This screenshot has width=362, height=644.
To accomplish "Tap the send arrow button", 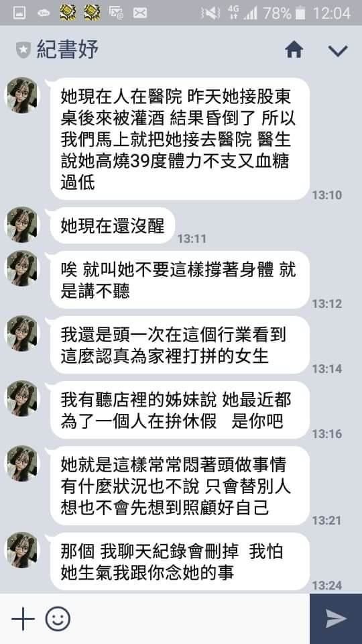I will pyautogui.click(x=336, y=619).
